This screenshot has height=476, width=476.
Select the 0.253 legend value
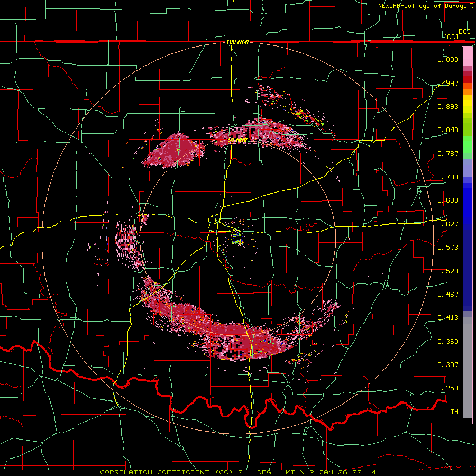(448, 388)
